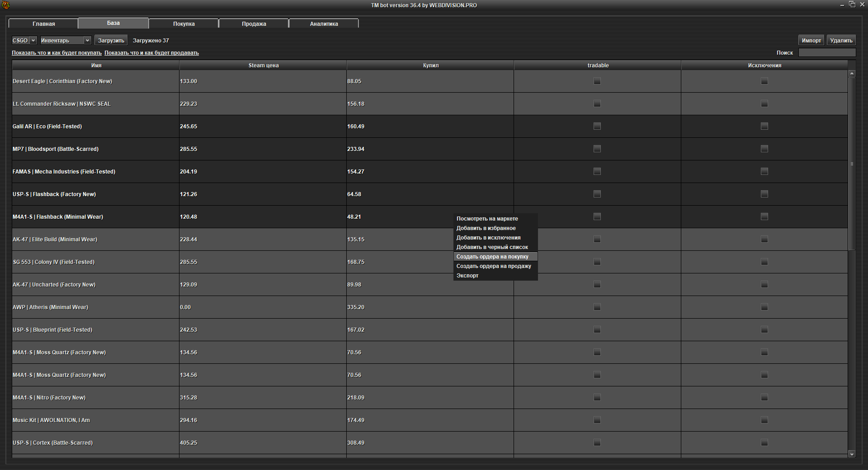
Task: Click the Поиск search input field
Action: point(827,53)
